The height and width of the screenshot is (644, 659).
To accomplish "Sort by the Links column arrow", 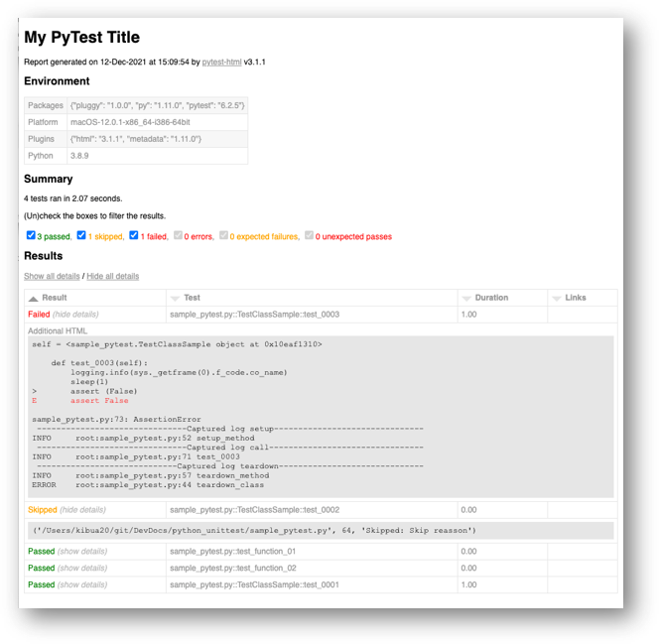I will (557, 299).
